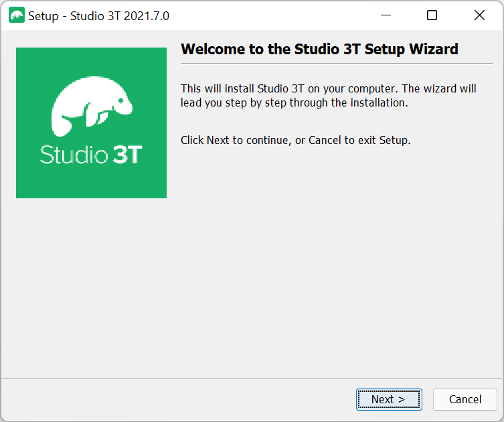
Task: Minimize the setup wizard window
Action: pos(386,15)
